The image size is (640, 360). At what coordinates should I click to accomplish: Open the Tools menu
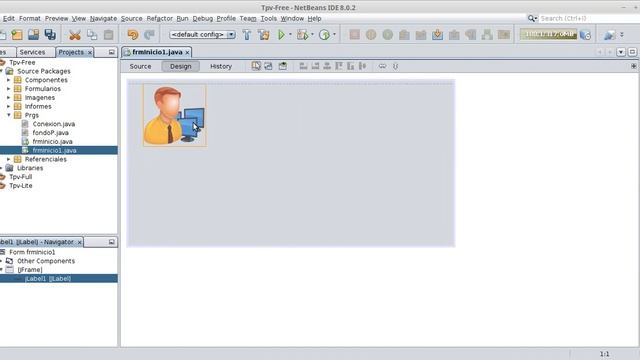pos(269,18)
